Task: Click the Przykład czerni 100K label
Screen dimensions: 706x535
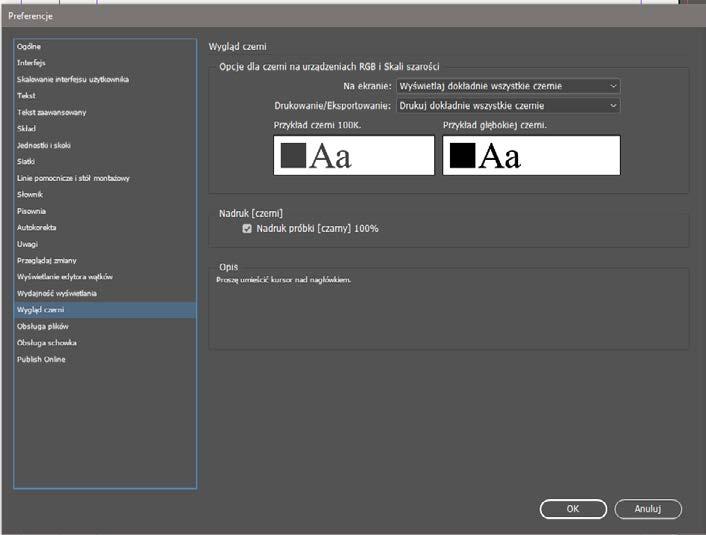Action: click(x=317, y=125)
